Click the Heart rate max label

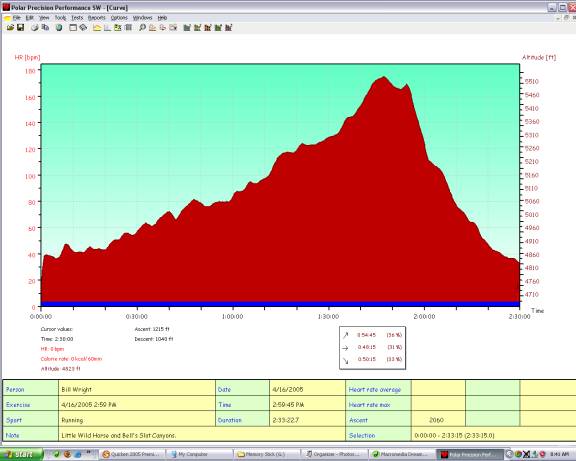point(369,405)
